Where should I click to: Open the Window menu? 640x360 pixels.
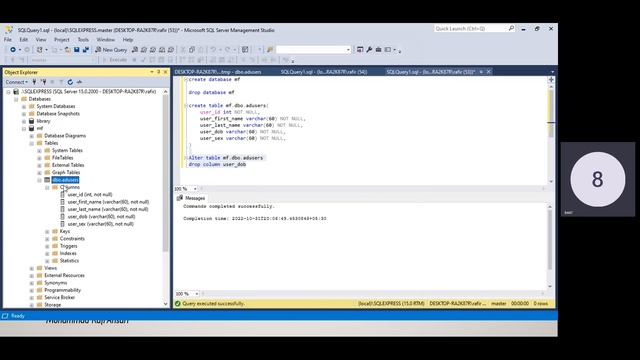click(106, 40)
